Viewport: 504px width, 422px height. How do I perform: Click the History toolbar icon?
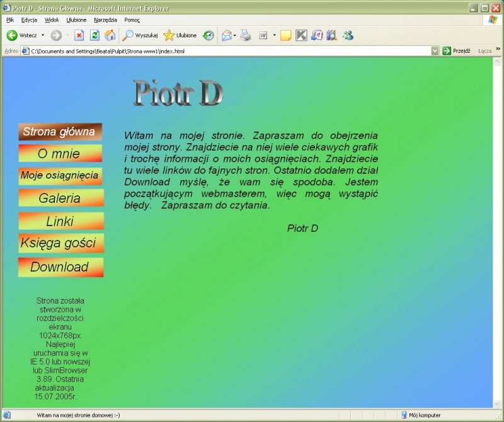tap(208, 35)
